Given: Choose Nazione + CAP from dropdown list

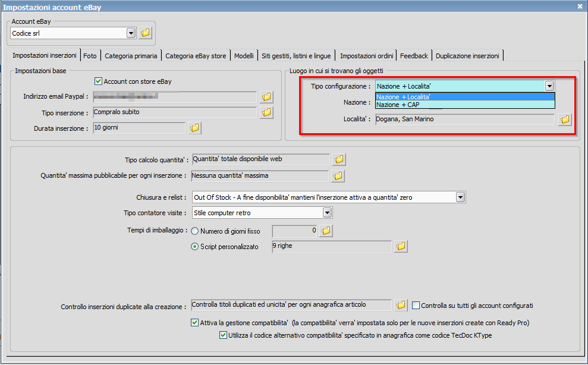Looking at the screenshot, I should tap(465, 105).
